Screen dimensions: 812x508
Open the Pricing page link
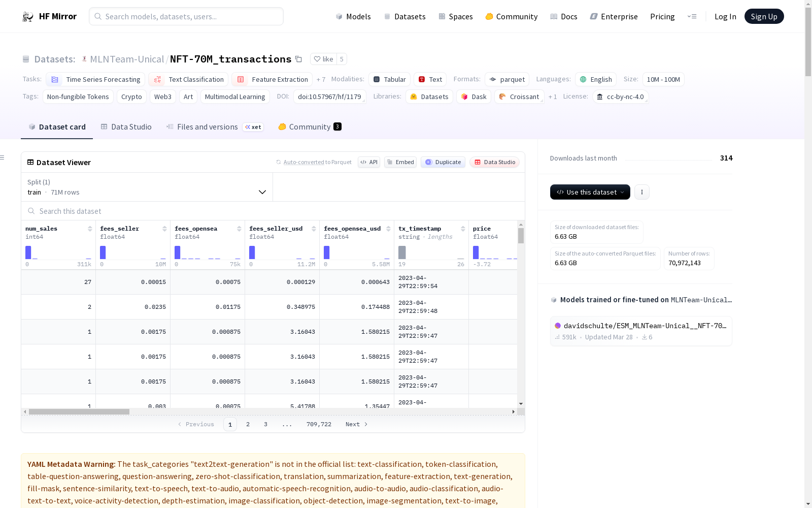point(662,17)
